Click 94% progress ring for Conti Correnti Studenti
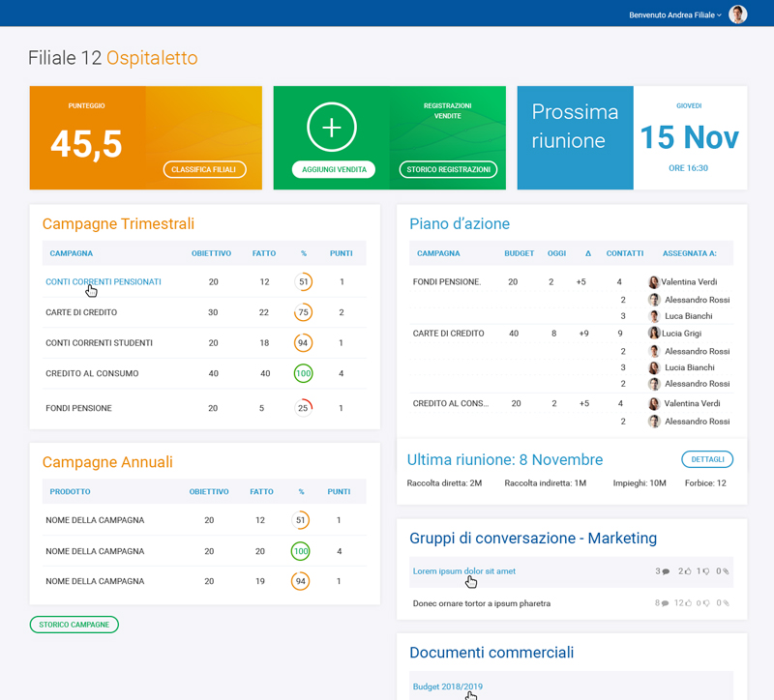This screenshot has height=700, width=774. point(303,343)
